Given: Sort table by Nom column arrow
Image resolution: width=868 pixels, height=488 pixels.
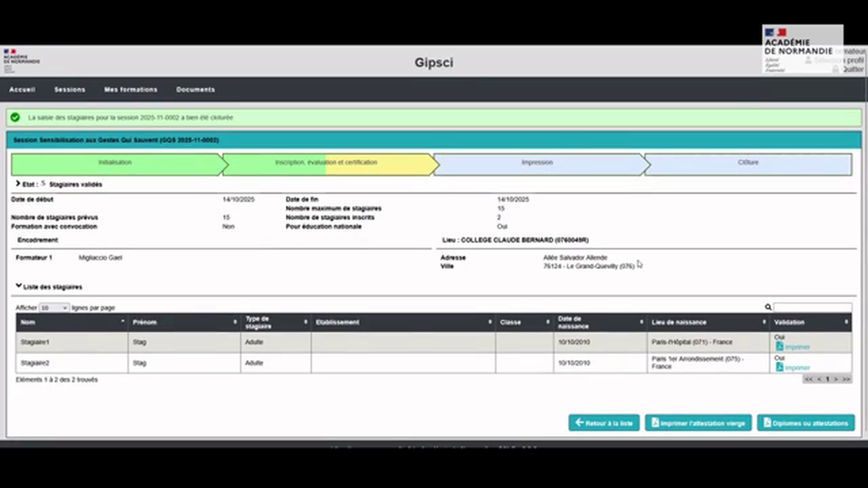Looking at the screenshot, I should 123,322.
